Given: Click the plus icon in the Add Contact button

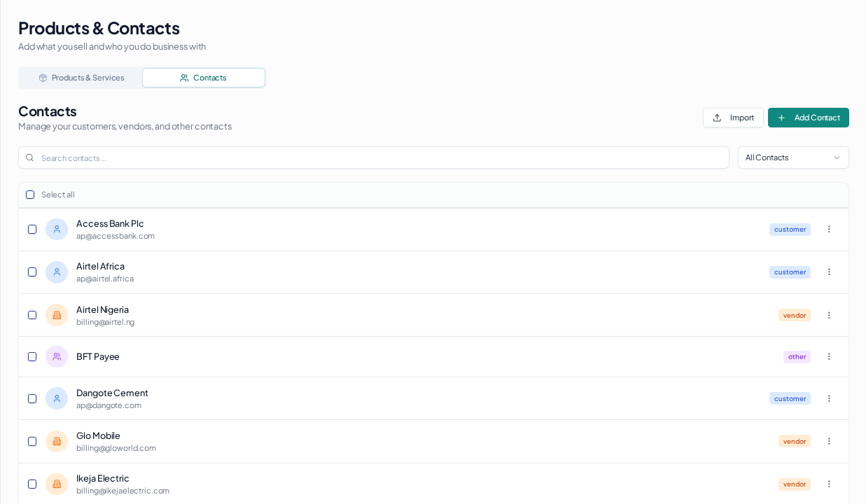Looking at the screenshot, I should click(781, 118).
